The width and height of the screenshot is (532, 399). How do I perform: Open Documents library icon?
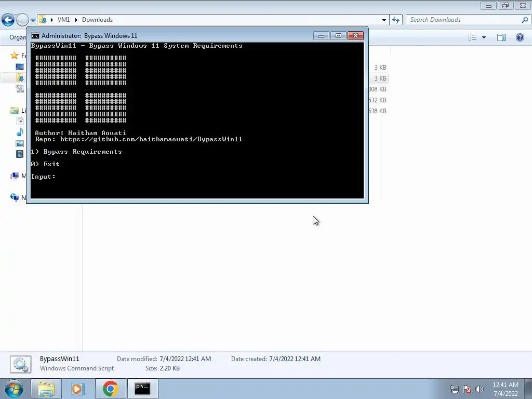point(20,121)
